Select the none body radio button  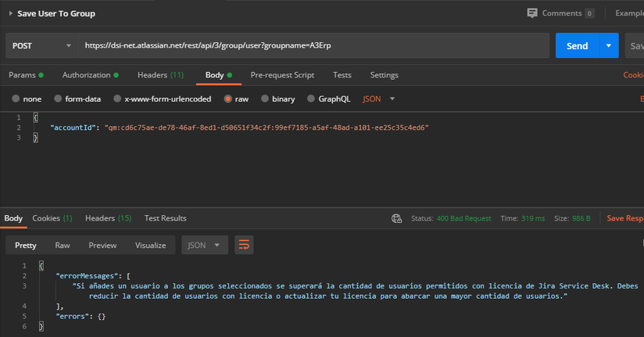16,99
